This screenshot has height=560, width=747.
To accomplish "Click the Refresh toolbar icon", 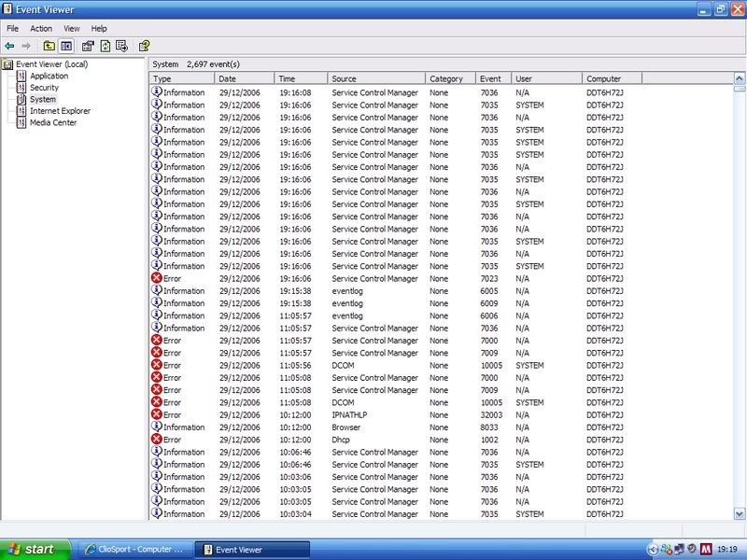I will [x=105, y=45].
